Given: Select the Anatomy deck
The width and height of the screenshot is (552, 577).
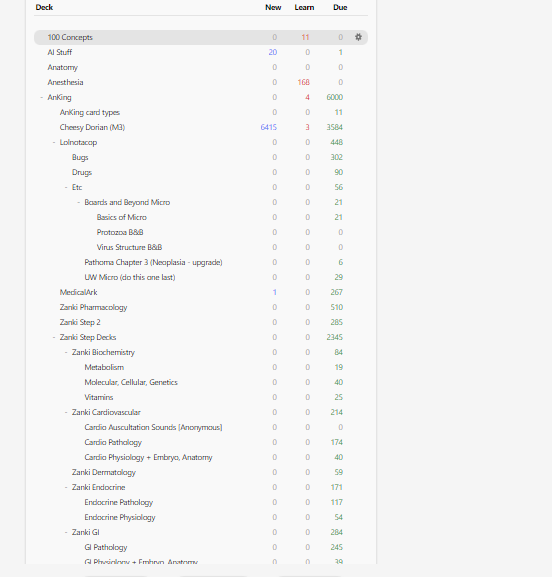Looking at the screenshot, I should (x=63, y=67).
